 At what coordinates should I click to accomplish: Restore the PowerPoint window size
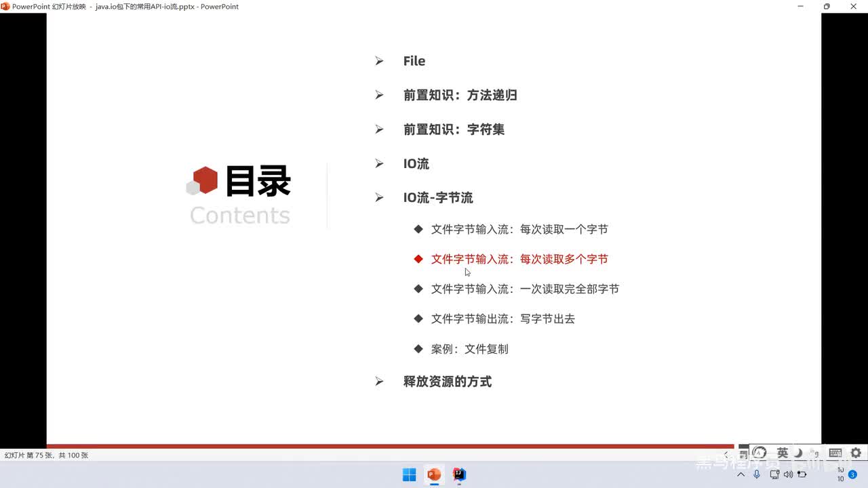point(827,6)
